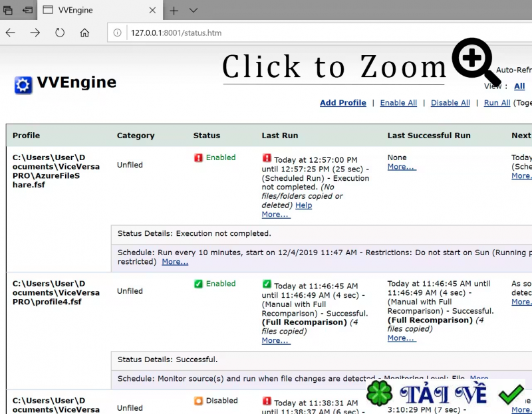Open the browser tab actions chevron

coord(193,11)
